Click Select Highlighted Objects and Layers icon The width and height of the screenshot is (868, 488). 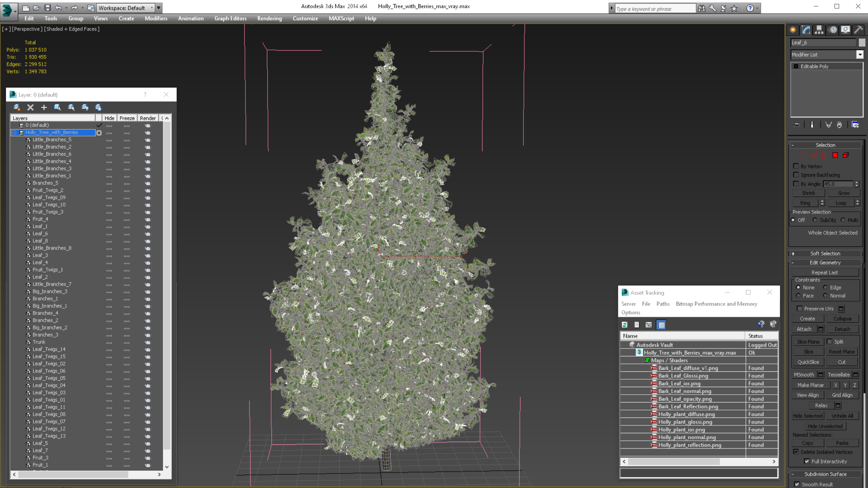pyautogui.click(x=57, y=107)
